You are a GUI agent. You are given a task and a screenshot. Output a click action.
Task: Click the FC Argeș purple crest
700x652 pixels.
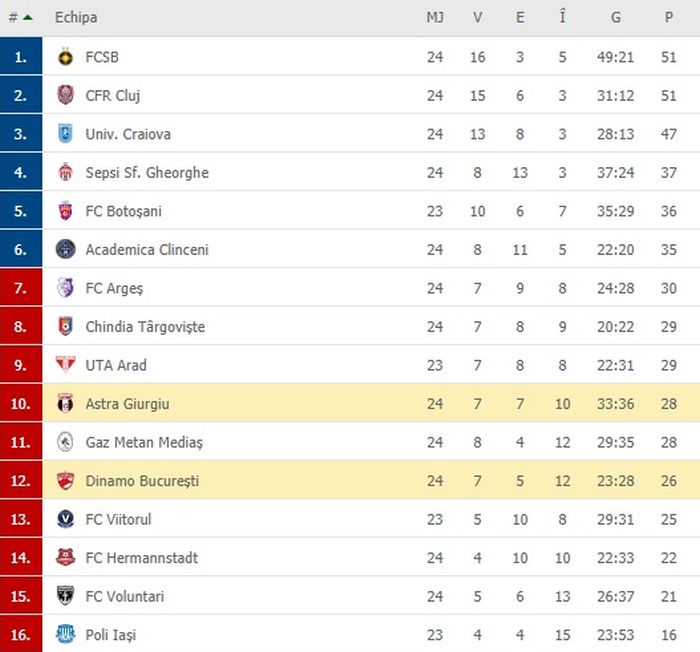[x=65, y=288]
